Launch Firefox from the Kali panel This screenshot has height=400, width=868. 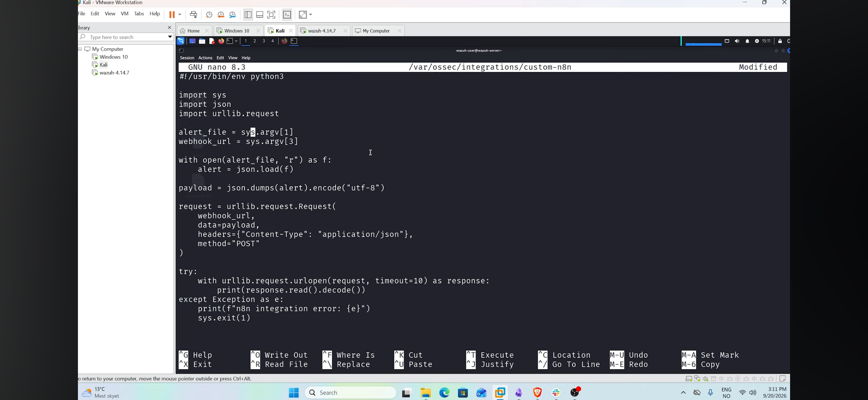[x=221, y=41]
